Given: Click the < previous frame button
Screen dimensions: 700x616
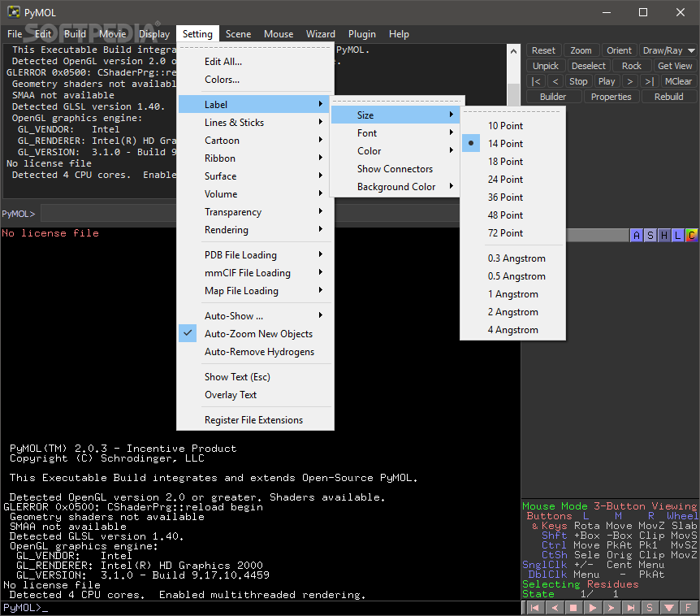Looking at the screenshot, I should tap(555, 81).
